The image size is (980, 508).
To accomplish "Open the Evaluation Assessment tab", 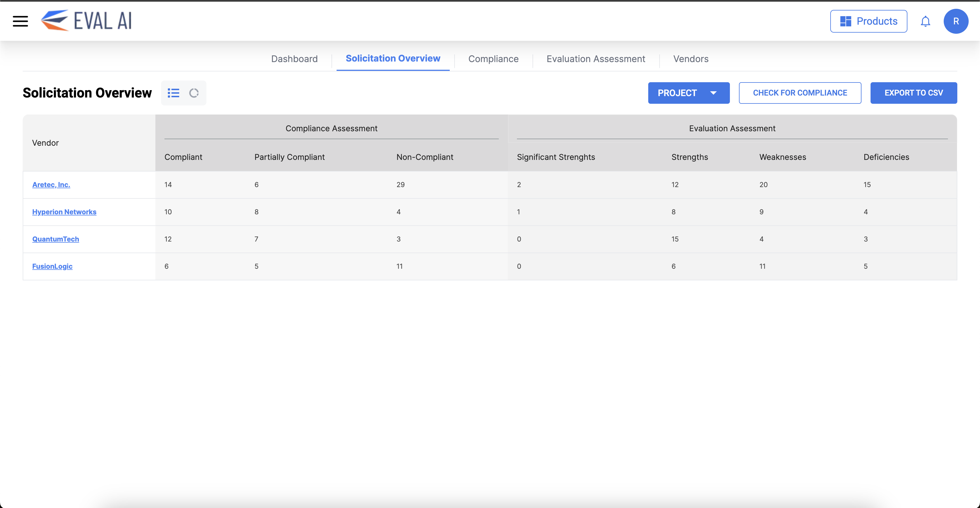I will point(595,59).
